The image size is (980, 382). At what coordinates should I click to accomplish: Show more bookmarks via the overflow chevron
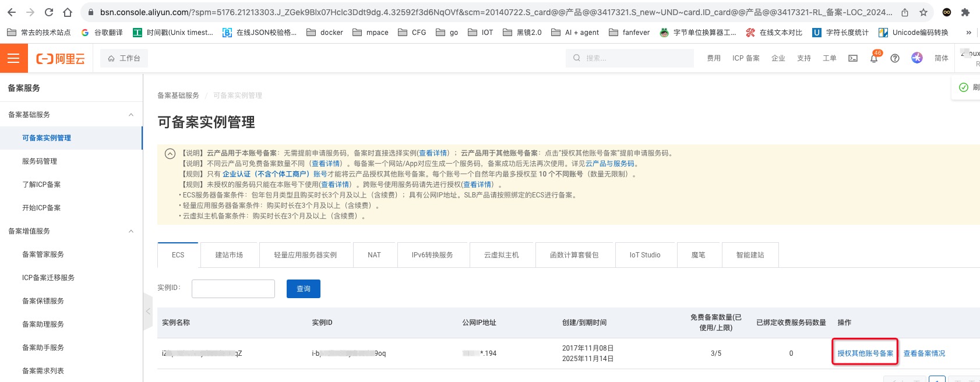click(968, 33)
